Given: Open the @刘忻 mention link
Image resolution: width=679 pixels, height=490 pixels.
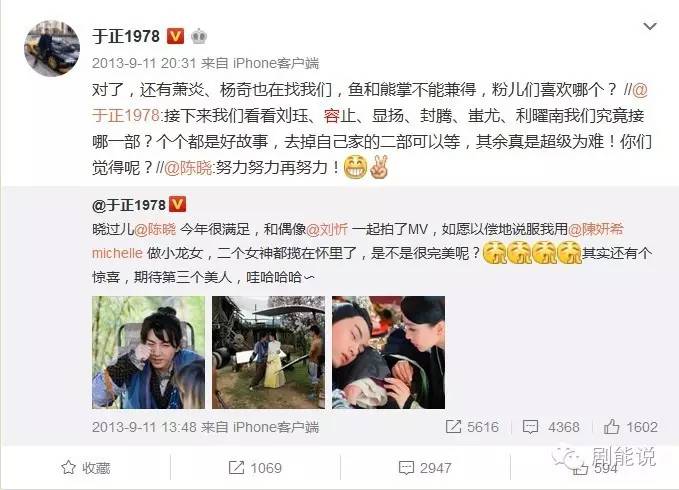Looking at the screenshot, I should coord(327,229).
